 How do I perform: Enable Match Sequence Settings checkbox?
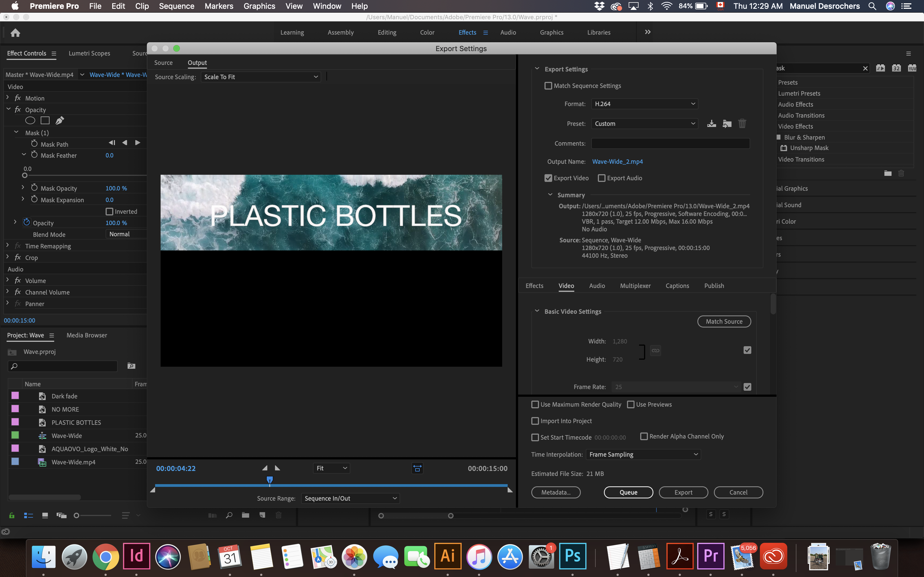coord(548,86)
